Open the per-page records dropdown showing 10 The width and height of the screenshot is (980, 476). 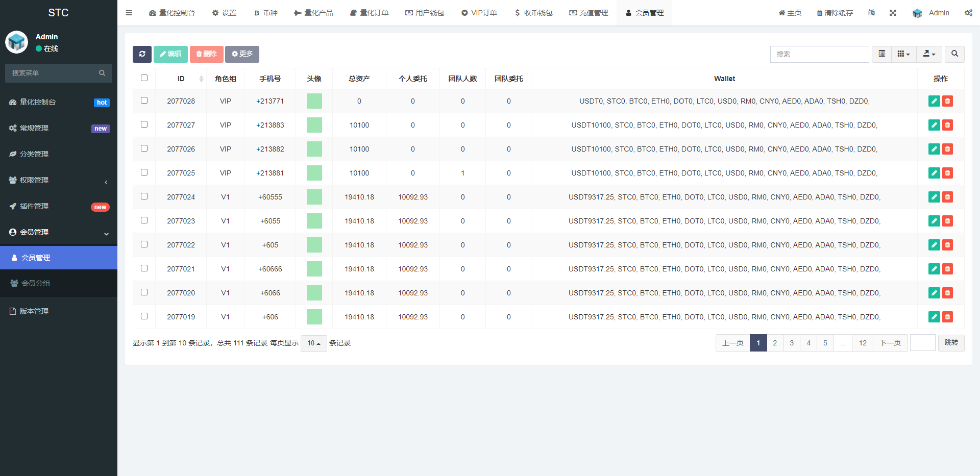pyautogui.click(x=313, y=343)
